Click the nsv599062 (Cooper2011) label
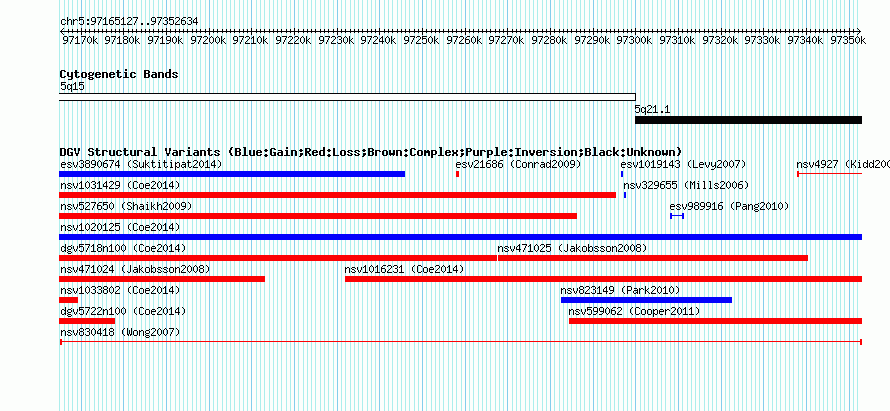The image size is (890, 411). pos(634,312)
